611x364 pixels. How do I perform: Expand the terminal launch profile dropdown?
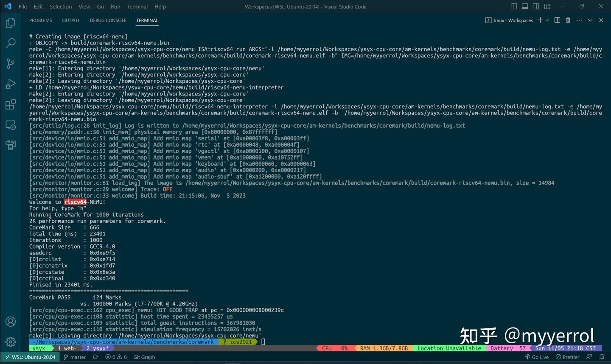[x=547, y=20]
